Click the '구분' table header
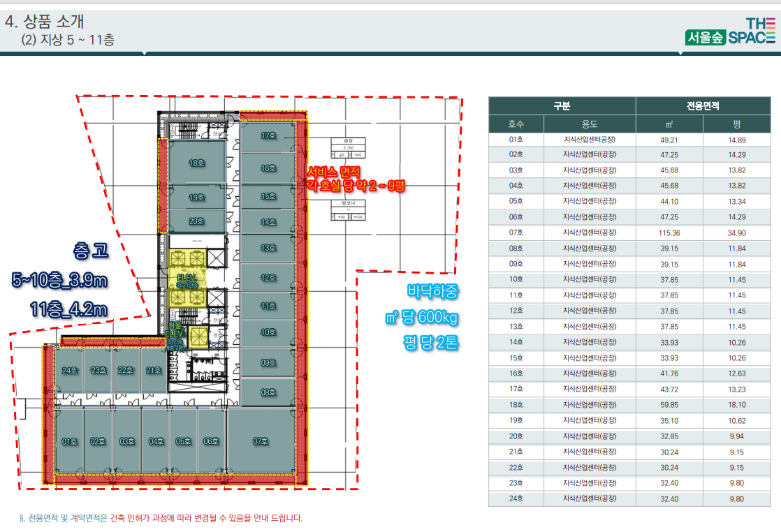This screenshot has height=532, width=781. (x=562, y=105)
